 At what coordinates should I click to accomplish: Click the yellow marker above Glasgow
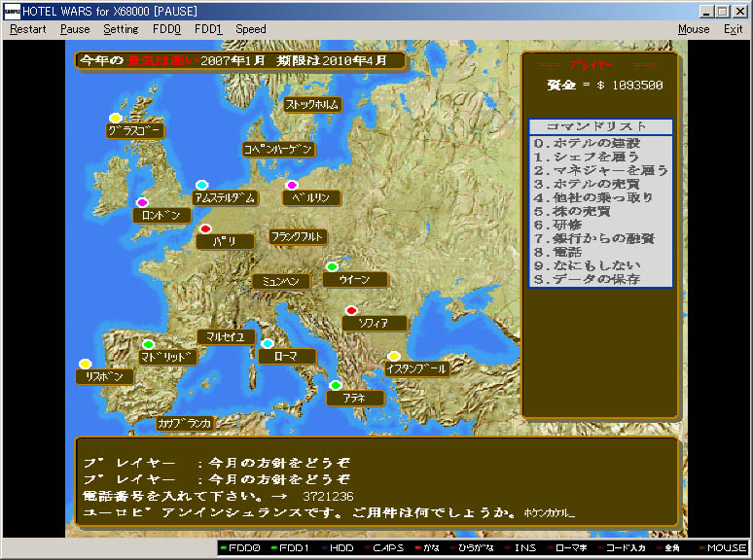pos(115,119)
